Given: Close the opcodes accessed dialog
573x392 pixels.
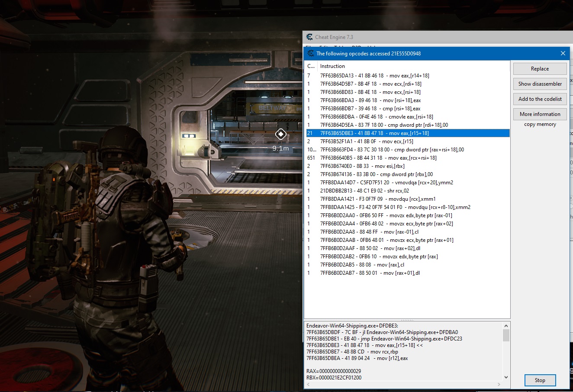Looking at the screenshot, I should tap(563, 53).
